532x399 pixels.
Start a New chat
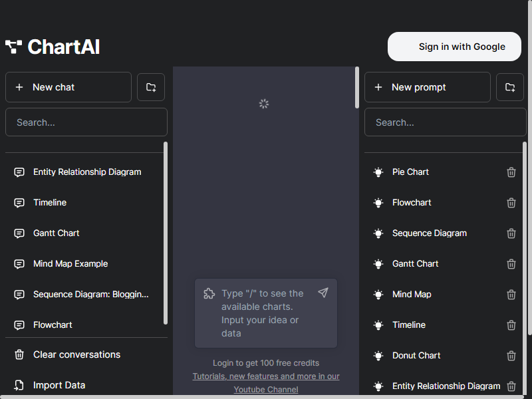pos(68,87)
